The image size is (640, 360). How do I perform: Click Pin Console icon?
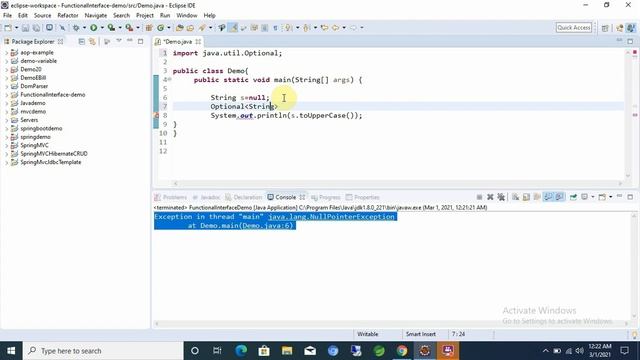pyautogui.click(x=573, y=197)
